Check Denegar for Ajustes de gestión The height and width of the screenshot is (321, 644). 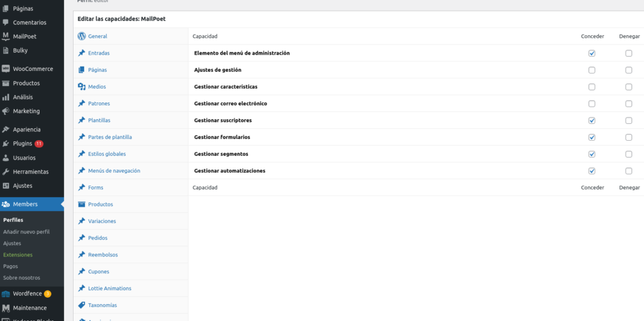(x=629, y=70)
